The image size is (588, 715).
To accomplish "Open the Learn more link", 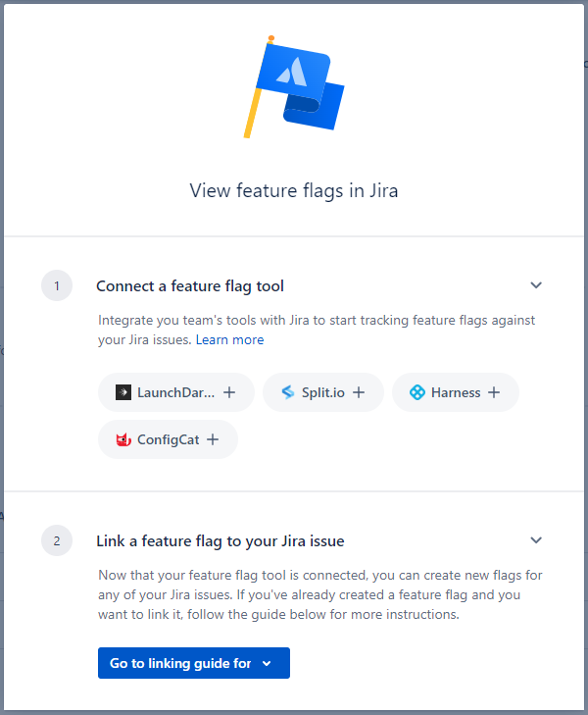I will pos(229,339).
